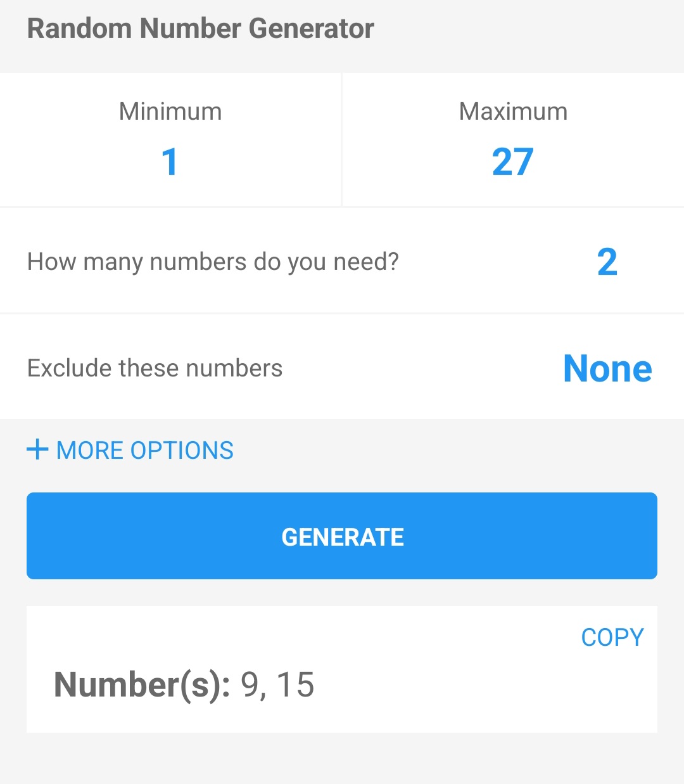This screenshot has width=684, height=784.
Task: Select the "Exclude these numbers" label
Action: (x=155, y=368)
